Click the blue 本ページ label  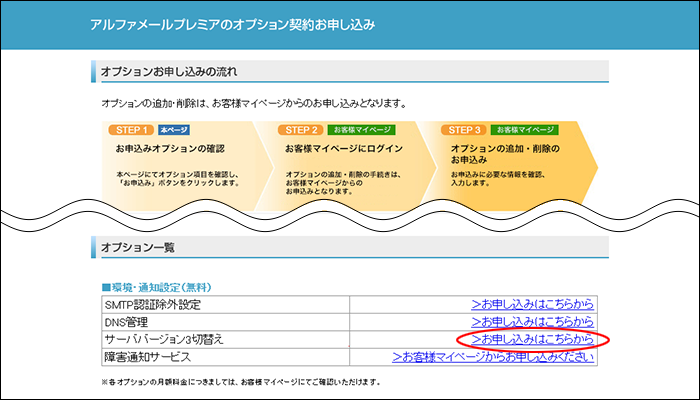pos(173,130)
